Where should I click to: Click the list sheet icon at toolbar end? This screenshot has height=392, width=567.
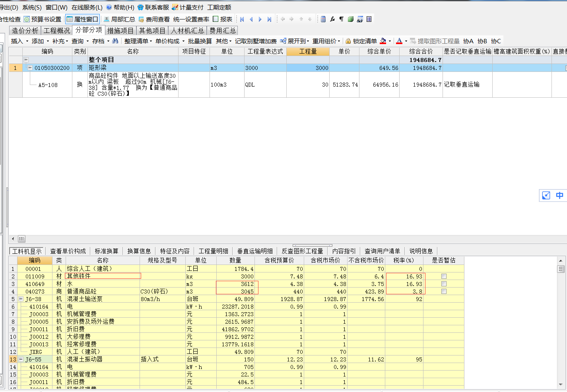point(369,19)
